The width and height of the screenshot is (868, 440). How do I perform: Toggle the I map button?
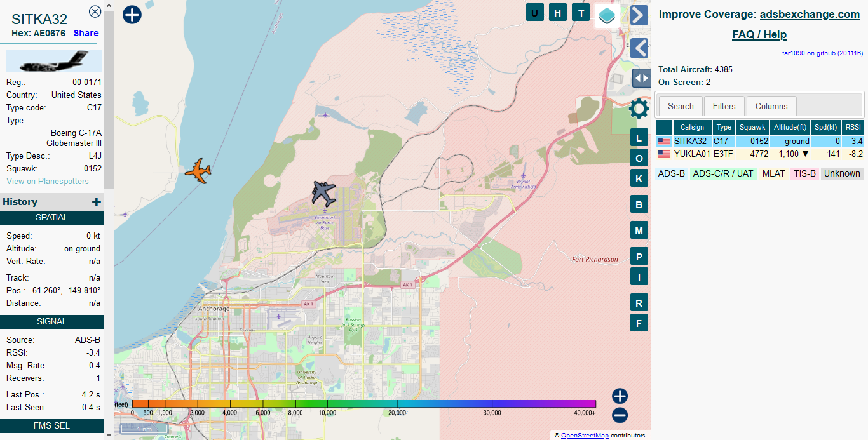coord(639,276)
